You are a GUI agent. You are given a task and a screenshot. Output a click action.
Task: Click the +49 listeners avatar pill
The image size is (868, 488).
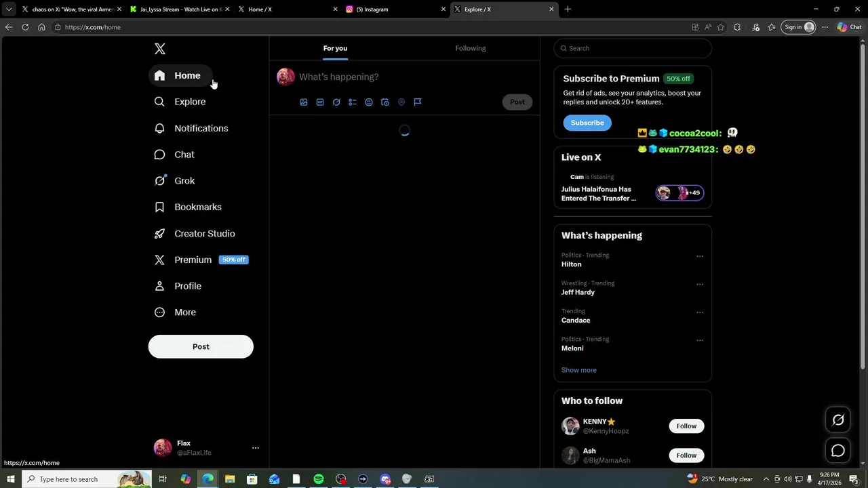pyautogui.click(x=679, y=193)
